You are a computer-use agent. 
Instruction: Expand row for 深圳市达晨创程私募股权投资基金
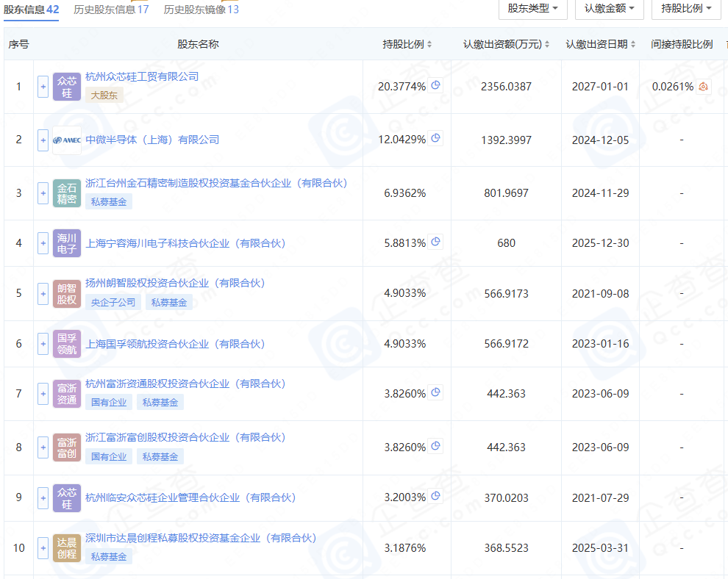(x=43, y=548)
